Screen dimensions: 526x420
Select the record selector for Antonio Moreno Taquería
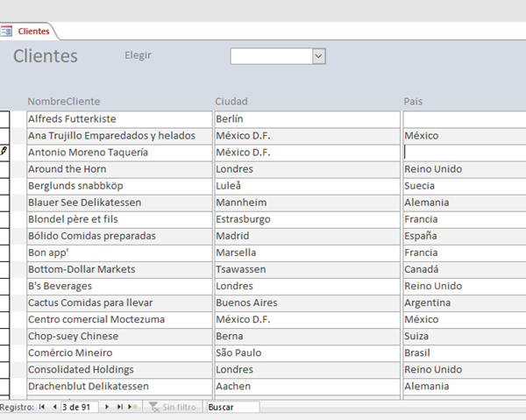[5, 153]
